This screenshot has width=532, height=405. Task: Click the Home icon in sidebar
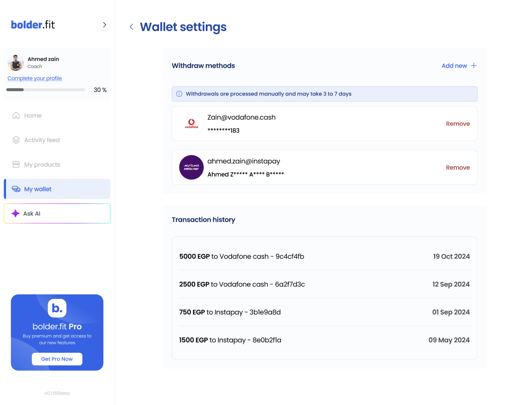(x=16, y=115)
